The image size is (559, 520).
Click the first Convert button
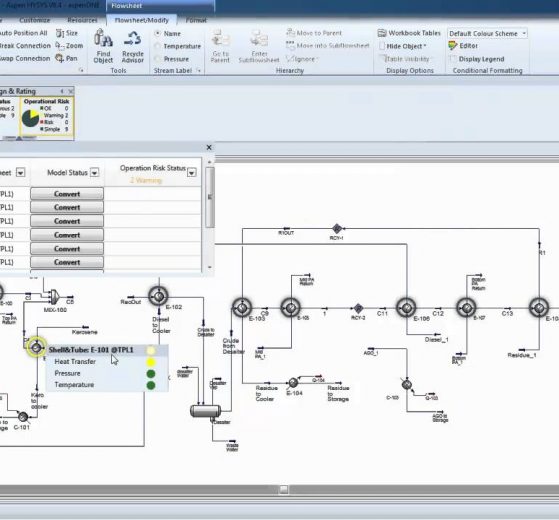pos(67,194)
